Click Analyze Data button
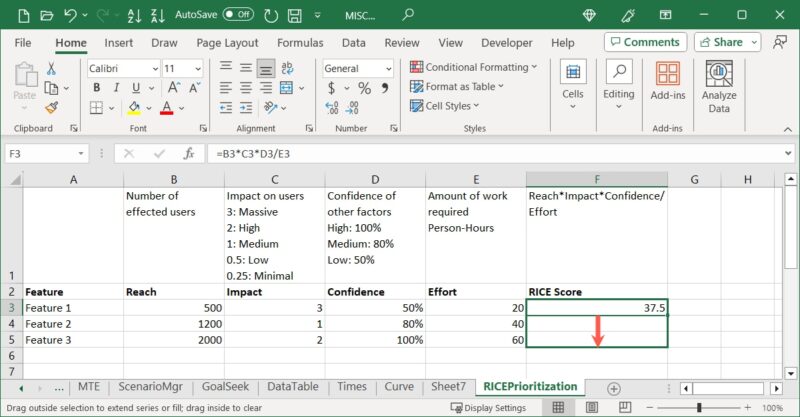The image size is (800, 417). [x=719, y=87]
